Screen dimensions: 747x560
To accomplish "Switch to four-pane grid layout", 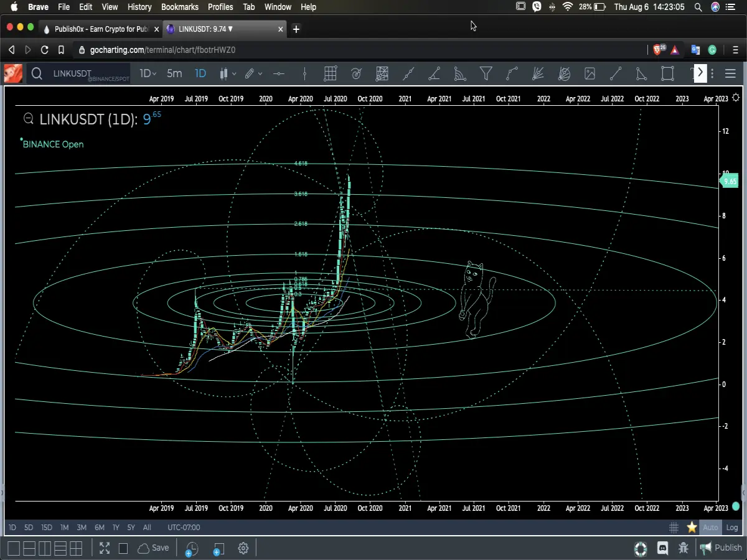I will click(x=76, y=548).
